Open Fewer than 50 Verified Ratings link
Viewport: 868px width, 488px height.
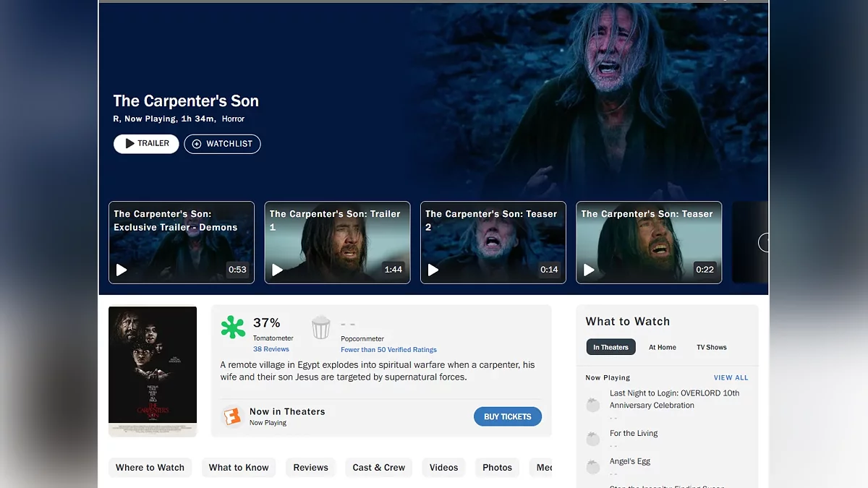click(388, 350)
